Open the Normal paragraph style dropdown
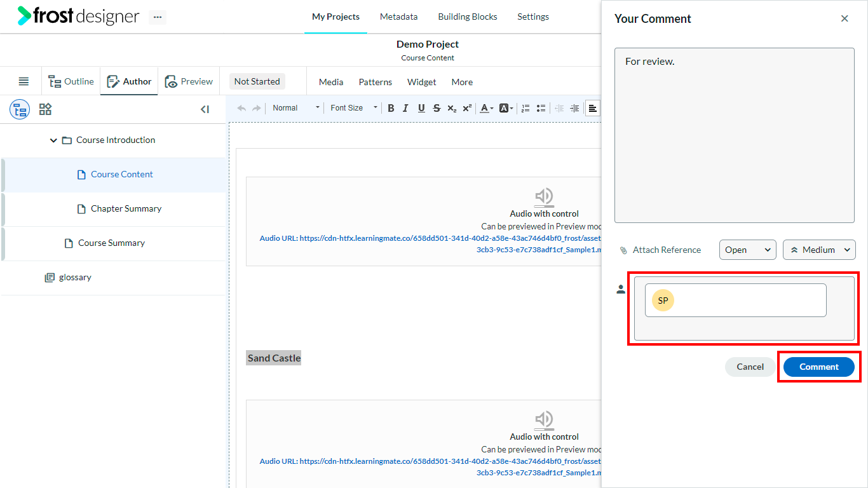The width and height of the screenshot is (868, 488). (295, 108)
